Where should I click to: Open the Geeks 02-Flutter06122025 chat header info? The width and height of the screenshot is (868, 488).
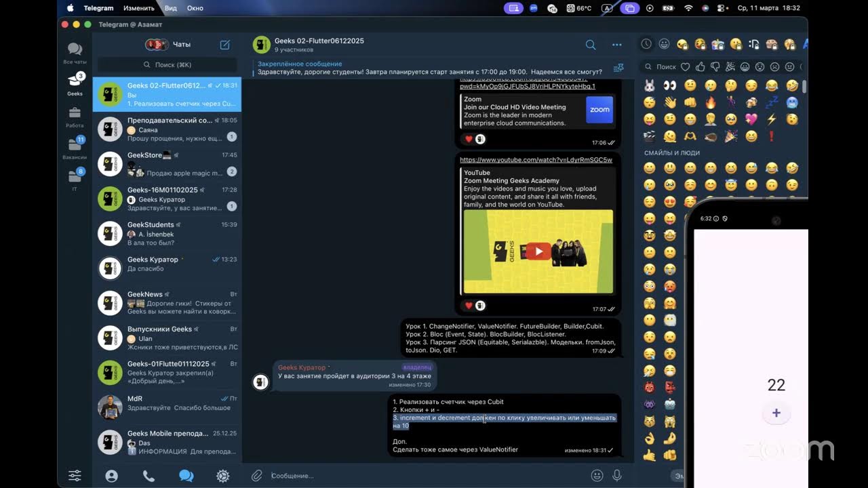(x=319, y=45)
